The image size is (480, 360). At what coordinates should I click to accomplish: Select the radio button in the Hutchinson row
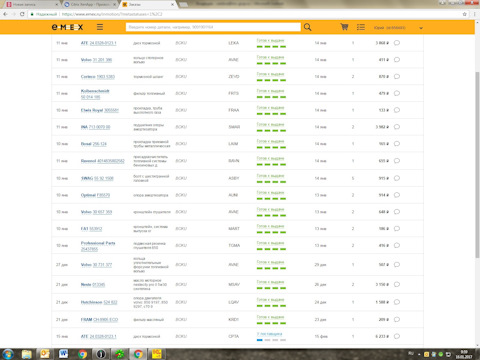(397, 302)
